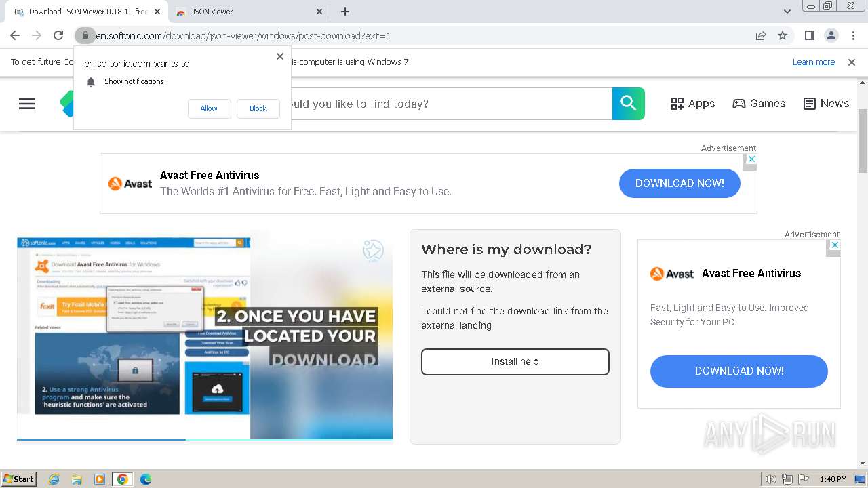
Task: Click Chrome icon in taskbar
Action: point(122,479)
